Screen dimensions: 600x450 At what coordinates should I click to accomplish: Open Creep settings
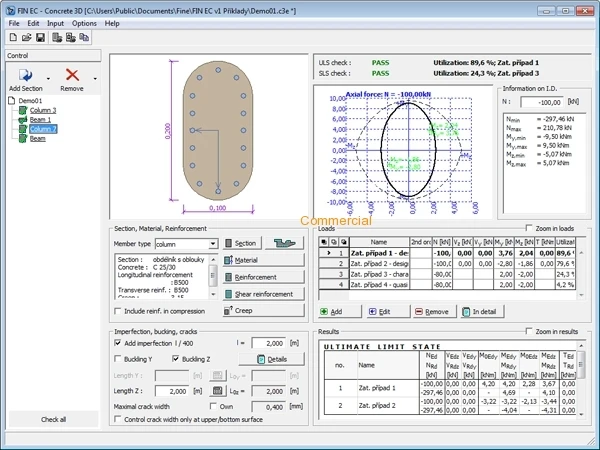coord(264,310)
